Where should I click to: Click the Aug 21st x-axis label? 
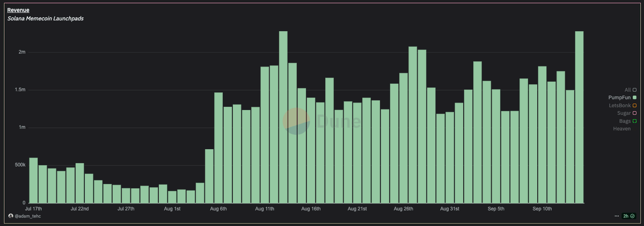(357, 208)
